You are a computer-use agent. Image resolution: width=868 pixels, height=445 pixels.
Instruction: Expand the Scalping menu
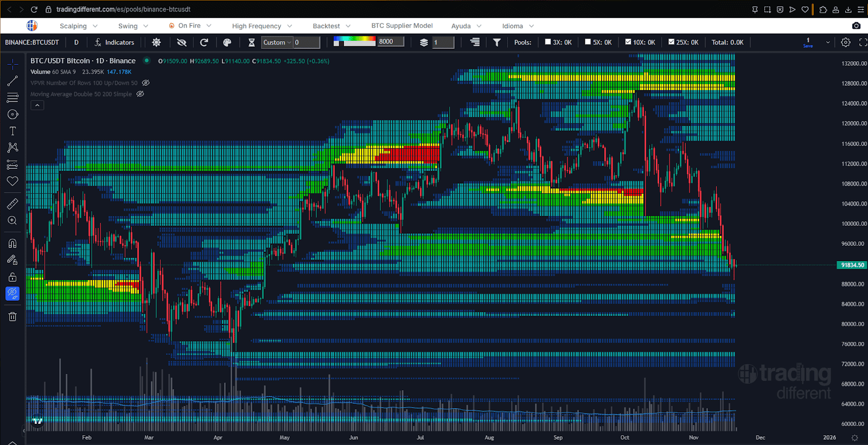pos(79,26)
